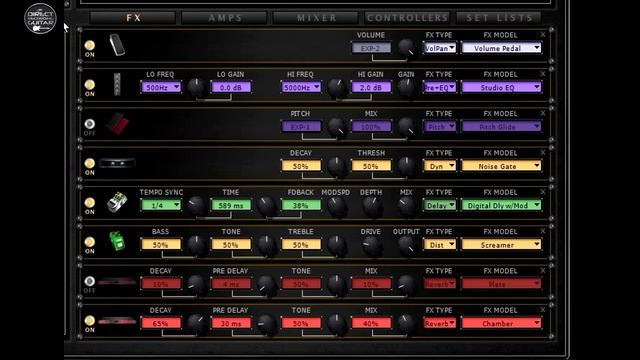The height and width of the screenshot is (360, 640).
Task: Click the Plate reverb rack icon
Action: (x=117, y=282)
